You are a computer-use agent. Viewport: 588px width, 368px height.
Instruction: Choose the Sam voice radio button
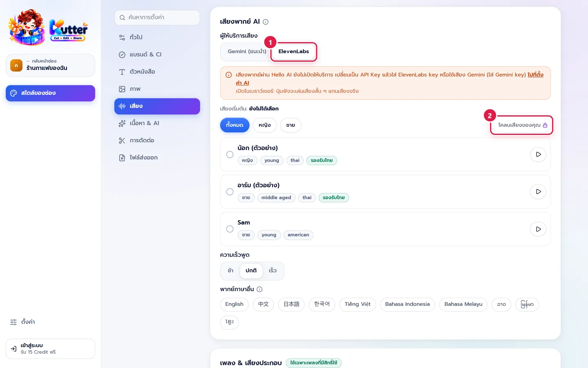point(230,229)
